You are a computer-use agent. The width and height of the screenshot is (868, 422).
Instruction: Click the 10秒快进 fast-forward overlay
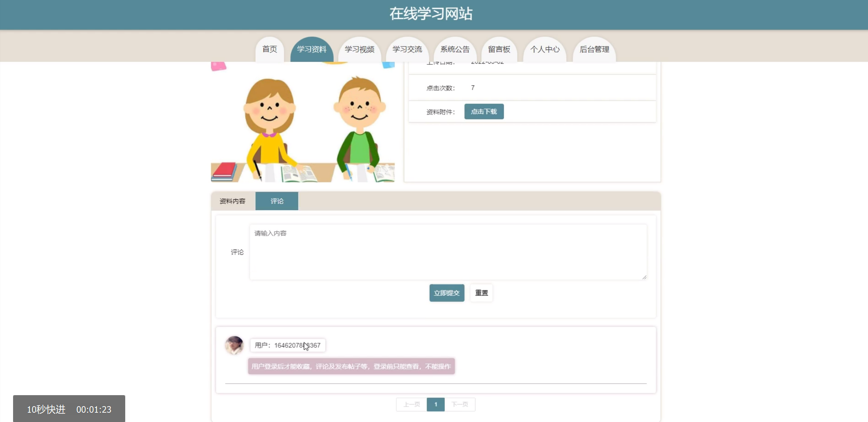tap(46, 409)
